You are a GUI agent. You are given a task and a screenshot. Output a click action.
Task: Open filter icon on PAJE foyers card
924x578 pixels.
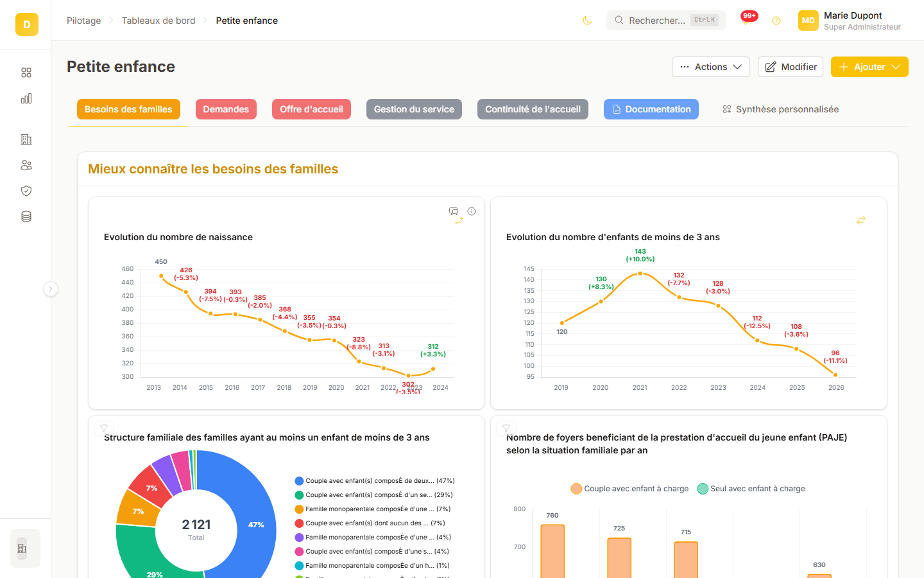(506, 428)
